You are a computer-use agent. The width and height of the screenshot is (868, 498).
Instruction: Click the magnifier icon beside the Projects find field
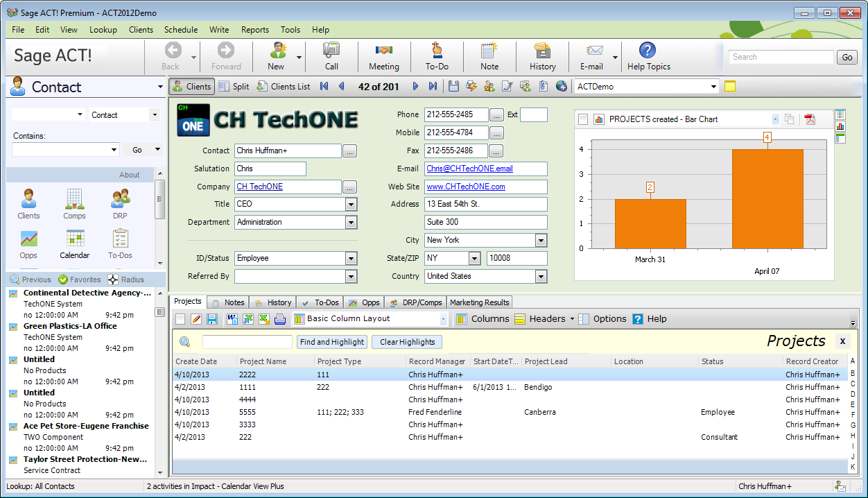pos(184,341)
